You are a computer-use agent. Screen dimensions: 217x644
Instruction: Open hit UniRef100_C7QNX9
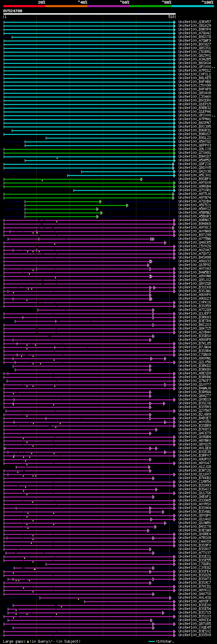(195, 355)
